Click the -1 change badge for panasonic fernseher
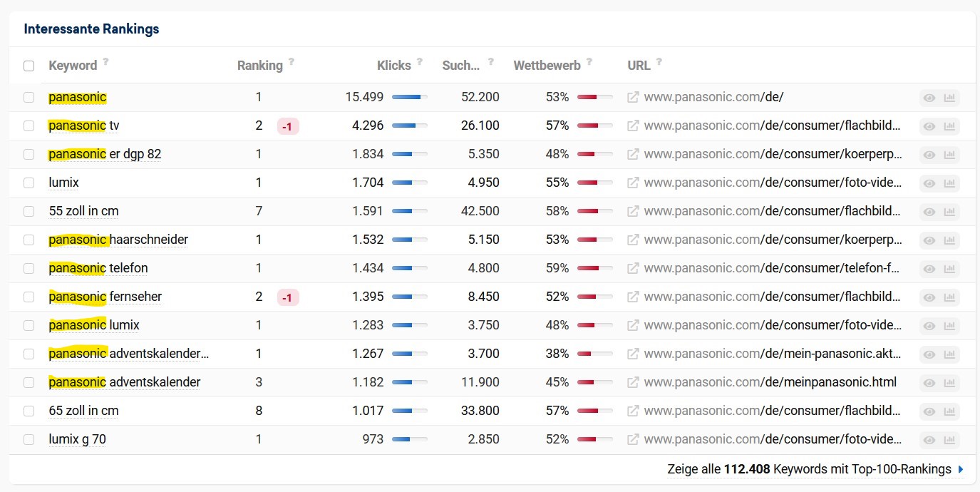980x492 pixels. pyautogui.click(x=288, y=297)
